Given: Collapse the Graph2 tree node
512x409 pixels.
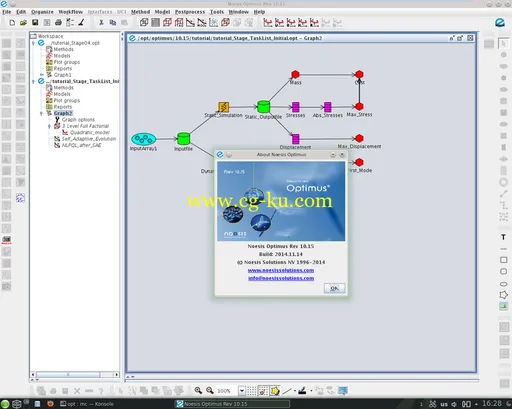Looking at the screenshot, I should [41, 113].
